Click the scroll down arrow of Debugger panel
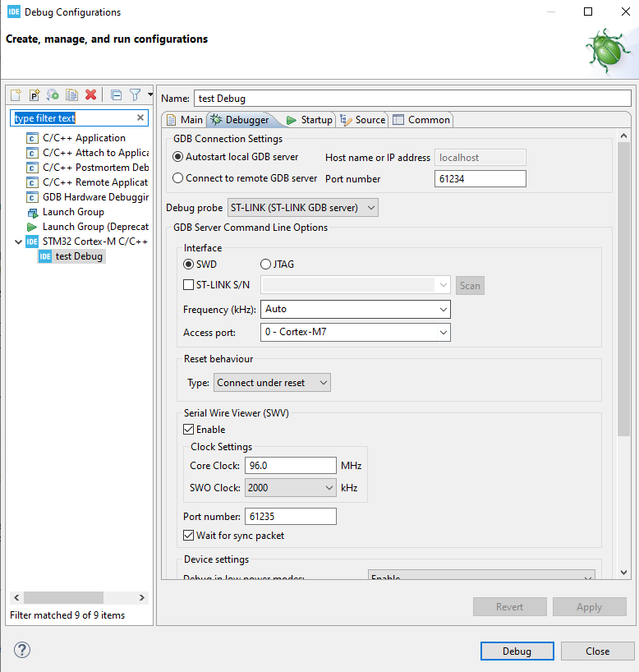 pyautogui.click(x=623, y=572)
